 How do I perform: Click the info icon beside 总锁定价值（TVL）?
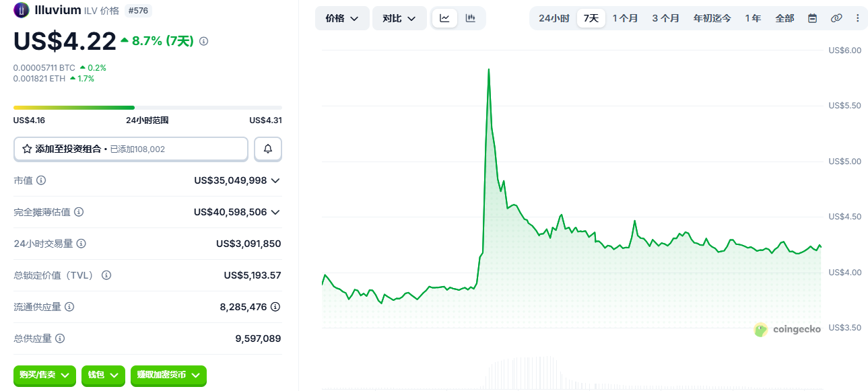(x=106, y=275)
